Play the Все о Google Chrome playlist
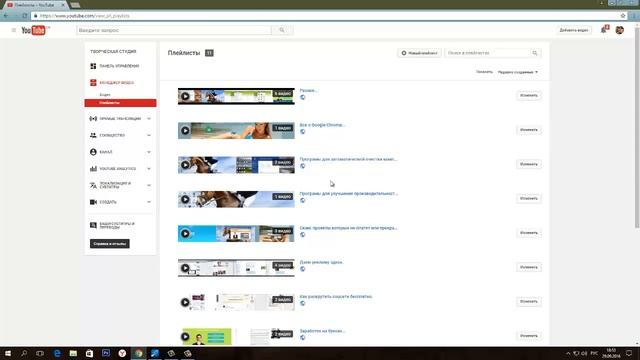Screen dimensions: 640x360 point(185,131)
